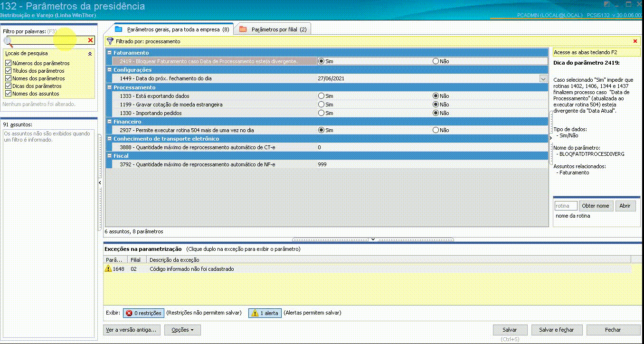This screenshot has height=344, width=644.
Task: Select 'Não' for parameter 2937 rotina 504
Action: pyautogui.click(x=436, y=130)
